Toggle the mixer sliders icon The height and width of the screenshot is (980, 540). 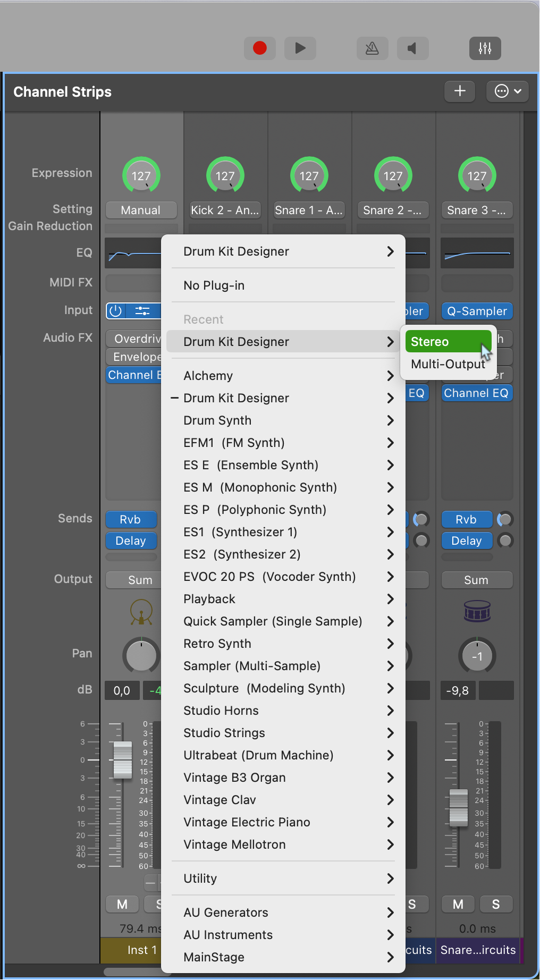[485, 48]
